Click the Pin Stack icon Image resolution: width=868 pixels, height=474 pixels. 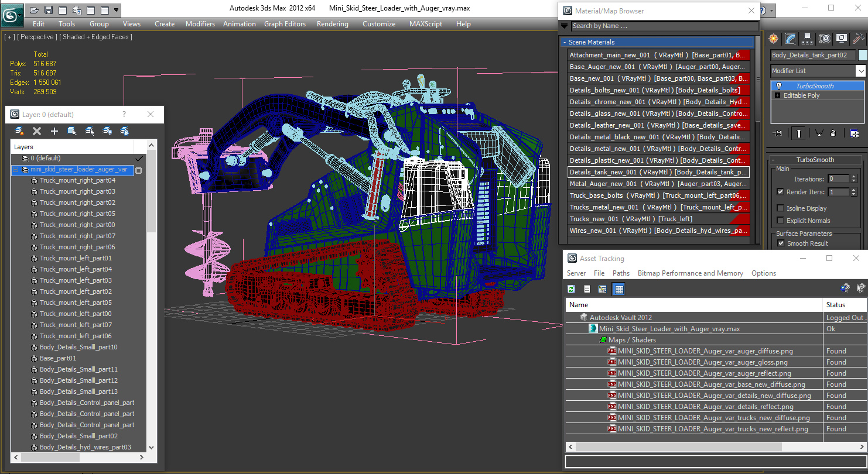coord(778,133)
